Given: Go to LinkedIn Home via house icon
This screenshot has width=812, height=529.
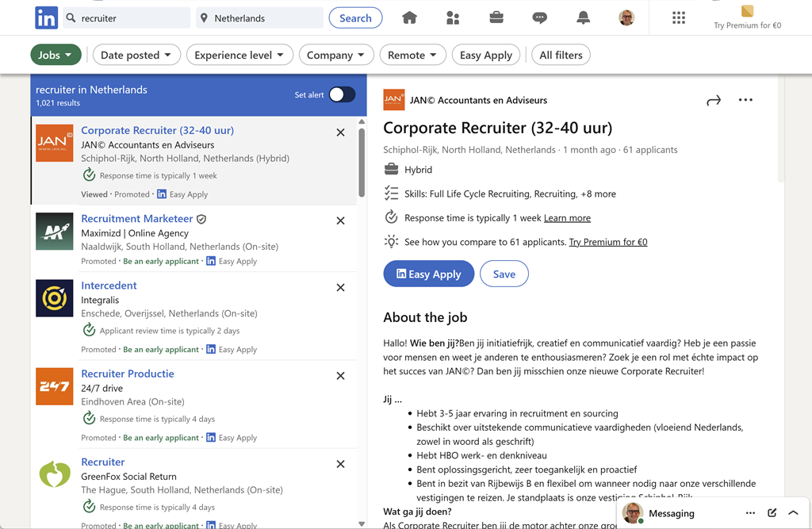Looking at the screenshot, I should (x=409, y=17).
